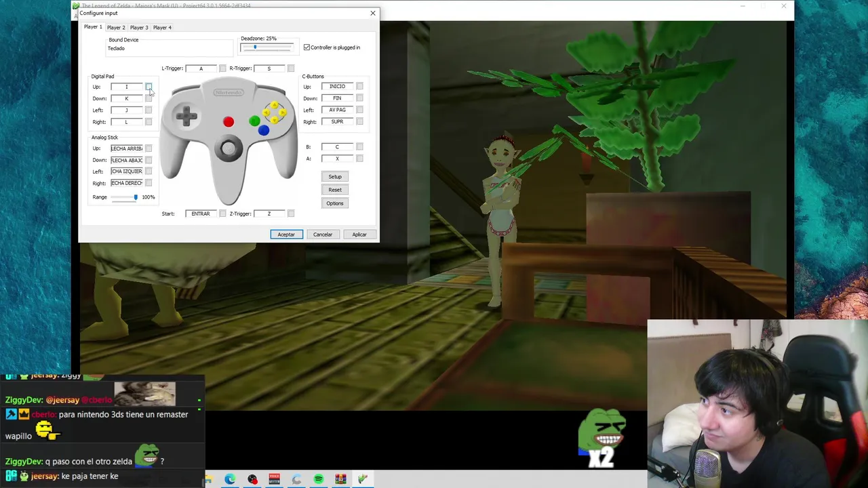Select the Analog Stick Right field
Viewport: 868px width, 488px height.
tap(127, 183)
